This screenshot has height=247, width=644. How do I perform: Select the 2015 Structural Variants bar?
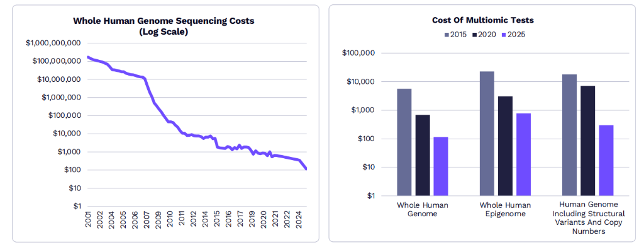click(569, 135)
